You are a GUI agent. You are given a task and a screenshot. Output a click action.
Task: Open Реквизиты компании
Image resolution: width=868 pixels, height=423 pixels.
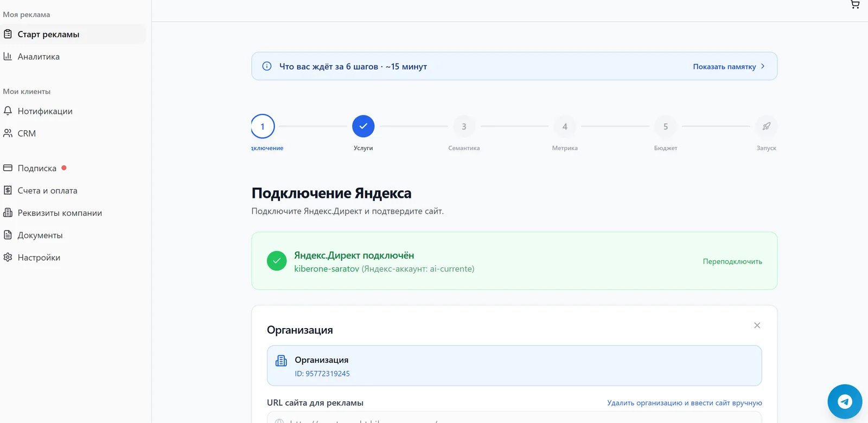(x=73, y=213)
